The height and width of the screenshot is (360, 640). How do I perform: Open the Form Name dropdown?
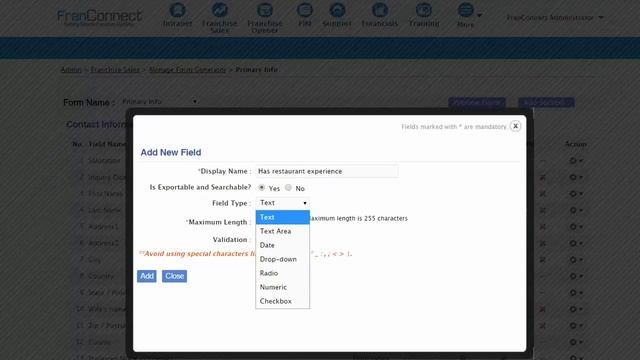tap(159, 102)
